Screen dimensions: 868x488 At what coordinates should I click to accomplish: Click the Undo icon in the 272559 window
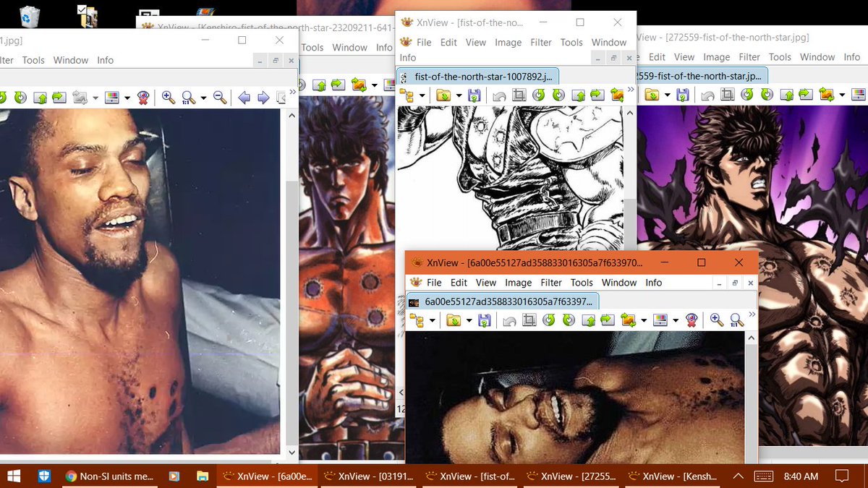click(x=707, y=94)
